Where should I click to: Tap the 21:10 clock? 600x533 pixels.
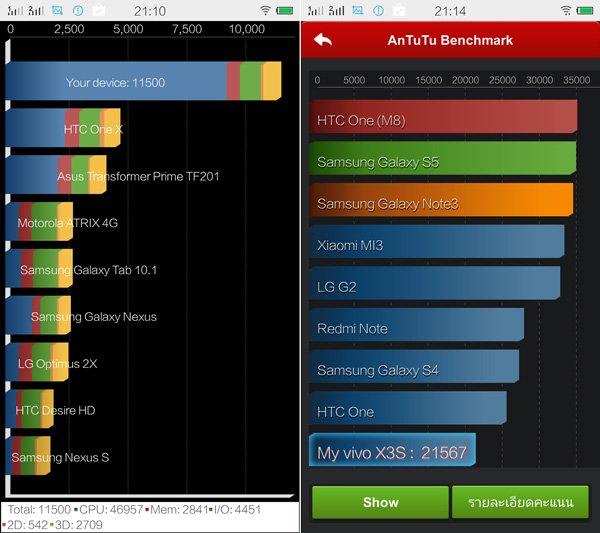[150, 11]
